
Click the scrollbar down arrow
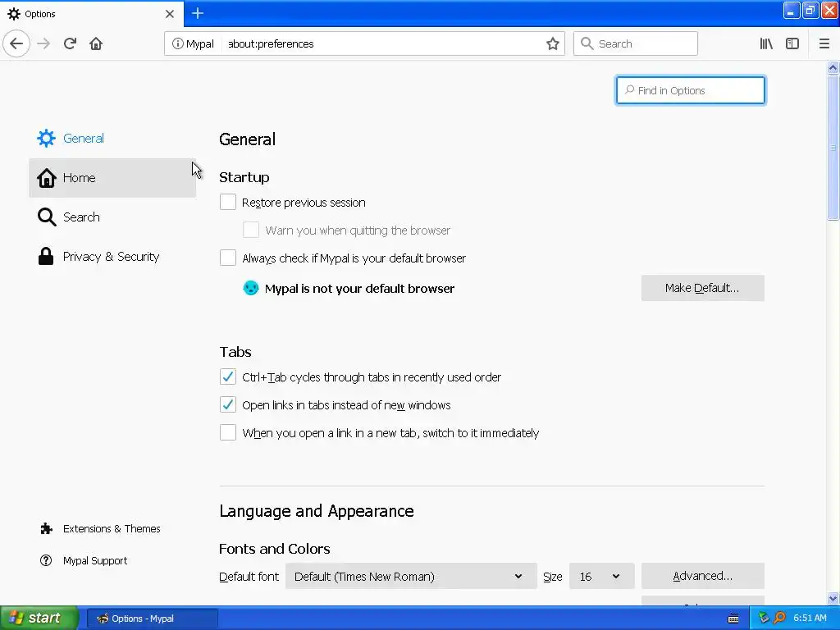[x=833, y=598]
